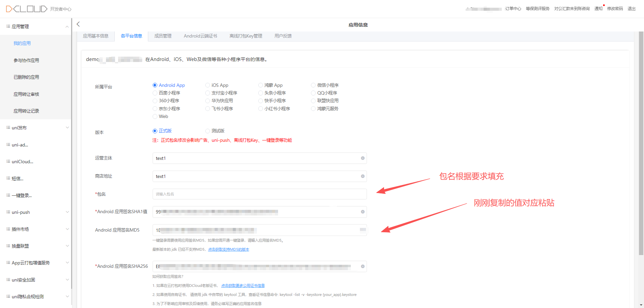The height and width of the screenshot is (308, 644).
Task: Clear the SHA1 signature field via clear icon
Action: click(363, 212)
